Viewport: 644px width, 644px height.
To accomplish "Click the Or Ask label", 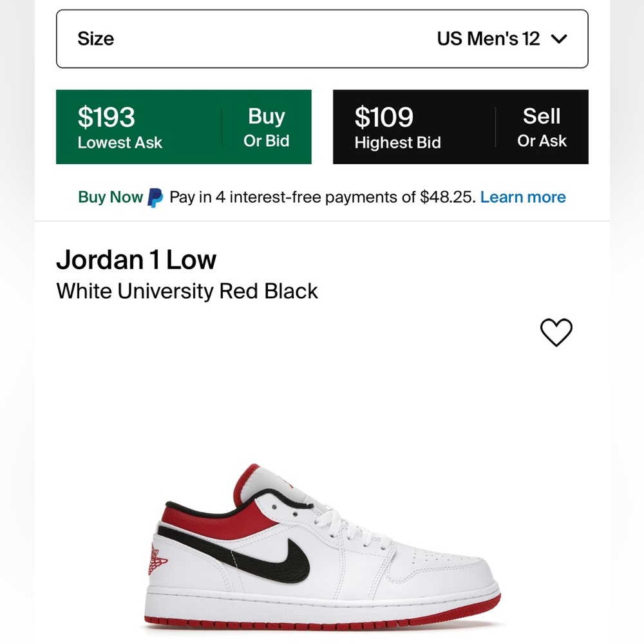I will click(543, 140).
